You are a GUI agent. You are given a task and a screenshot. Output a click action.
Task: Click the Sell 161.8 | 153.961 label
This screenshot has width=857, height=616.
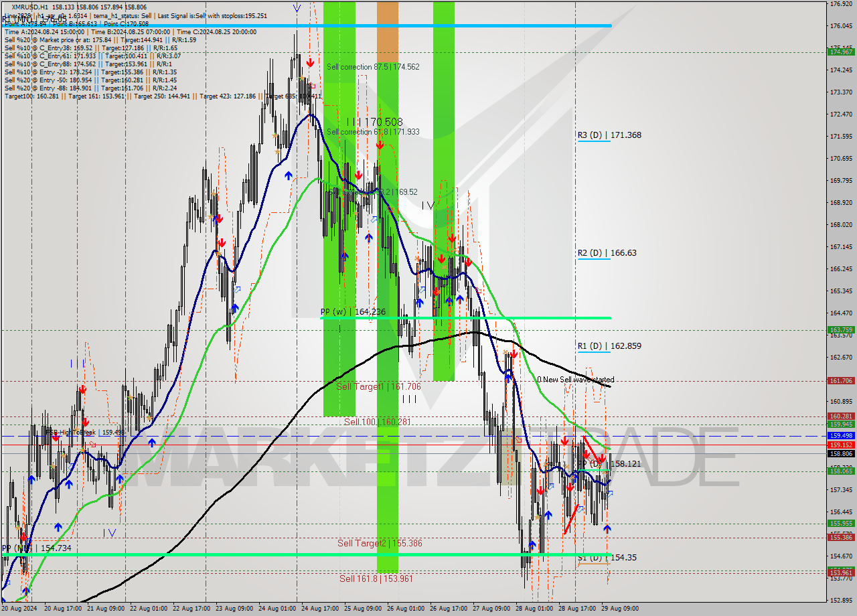coord(376,579)
